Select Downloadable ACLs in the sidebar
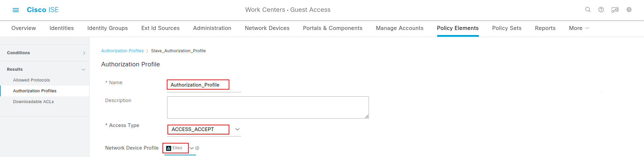This screenshot has width=644, height=157. [x=33, y=102]
